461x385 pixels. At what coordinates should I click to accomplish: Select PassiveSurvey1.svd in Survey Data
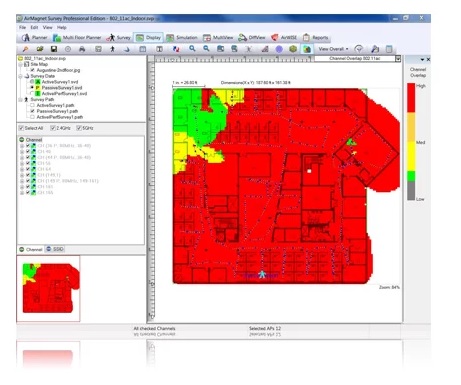pyautogui.click(x=62, y=88)
